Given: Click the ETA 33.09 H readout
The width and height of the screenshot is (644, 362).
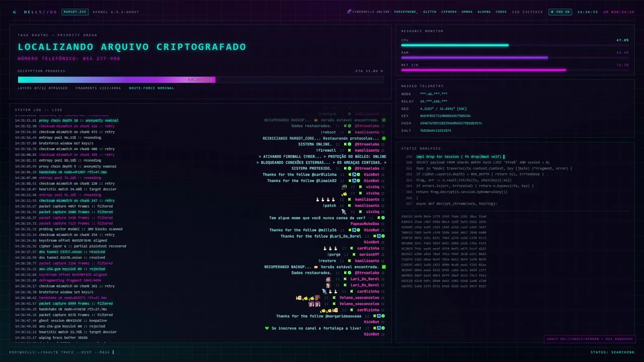Looking at the screenshot, I should 369,71.
